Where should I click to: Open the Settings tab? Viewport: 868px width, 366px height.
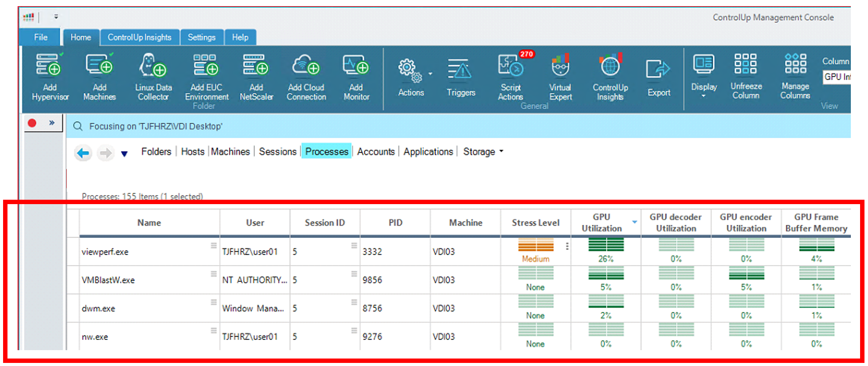pyautogui.click(x=201, y=37)
